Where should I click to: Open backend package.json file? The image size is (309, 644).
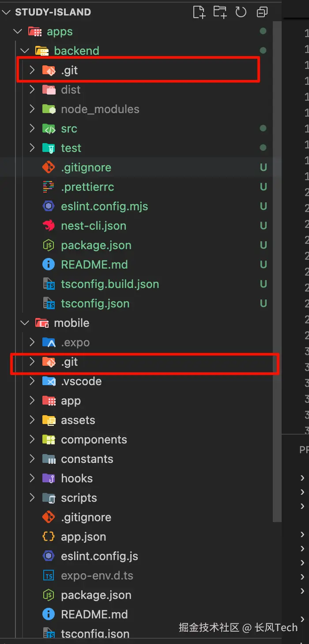point(96,245)
